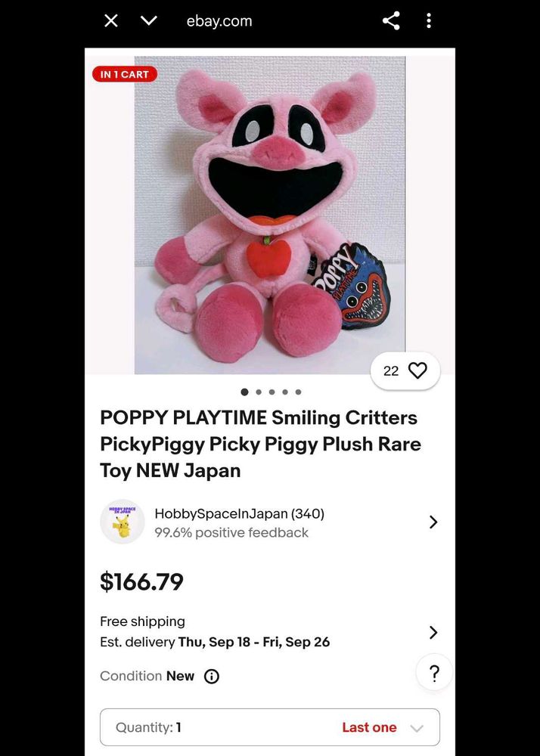Close the in-app browser tab
This screenshot has height=756, width=540.
[x=111, y=21]
